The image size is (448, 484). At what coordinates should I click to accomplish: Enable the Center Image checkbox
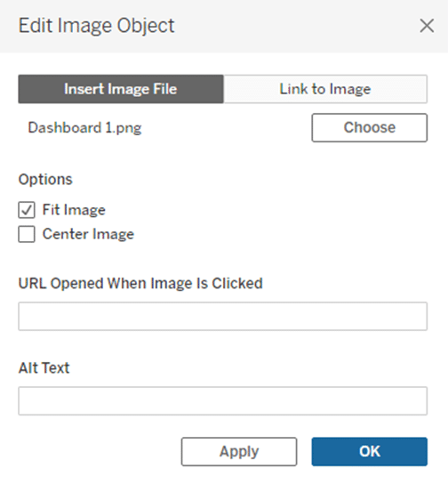[27, 234]
